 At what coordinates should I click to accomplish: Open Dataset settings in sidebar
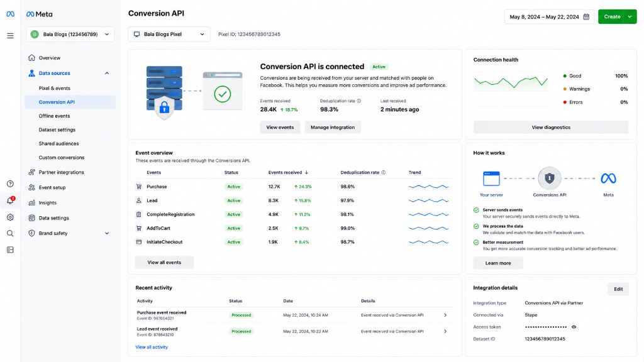pyautogui.click(x=57, y=129)
